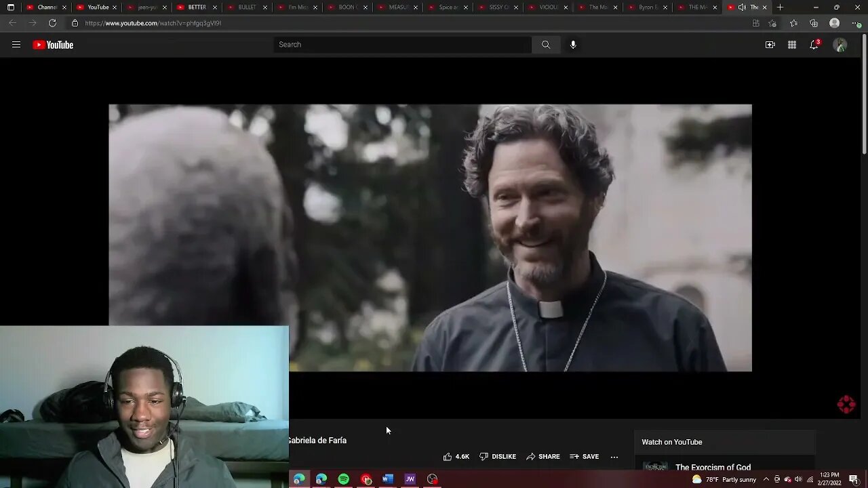The height and width of the screenshot is (488, 868).
Task: Click the Gabriela de Faría name
Action: point(317,441)
